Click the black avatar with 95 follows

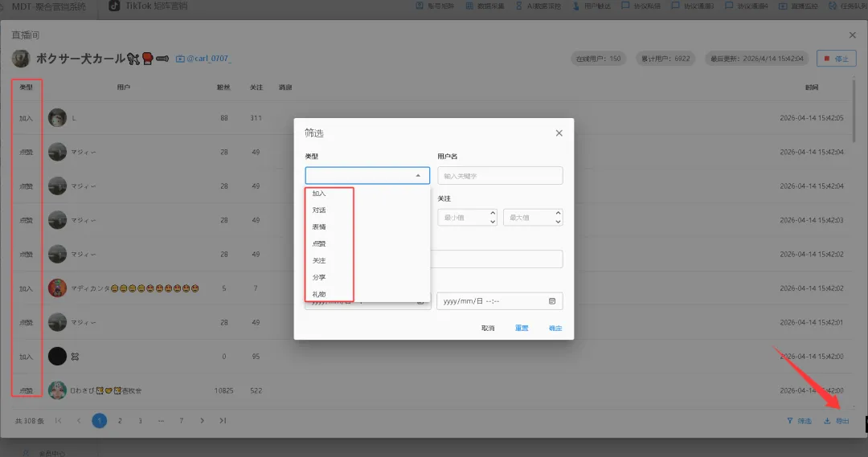click(x=57, y=357)
